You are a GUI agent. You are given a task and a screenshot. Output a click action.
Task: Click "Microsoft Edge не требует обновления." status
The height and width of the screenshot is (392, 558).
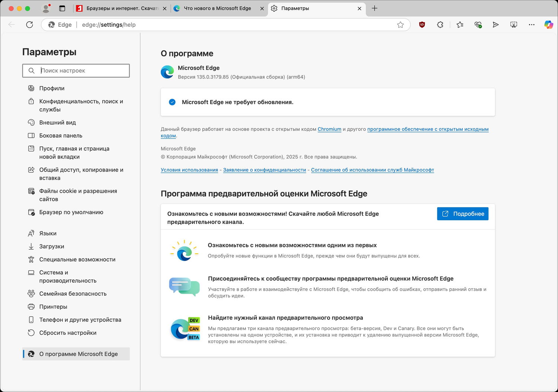[238, 102]
